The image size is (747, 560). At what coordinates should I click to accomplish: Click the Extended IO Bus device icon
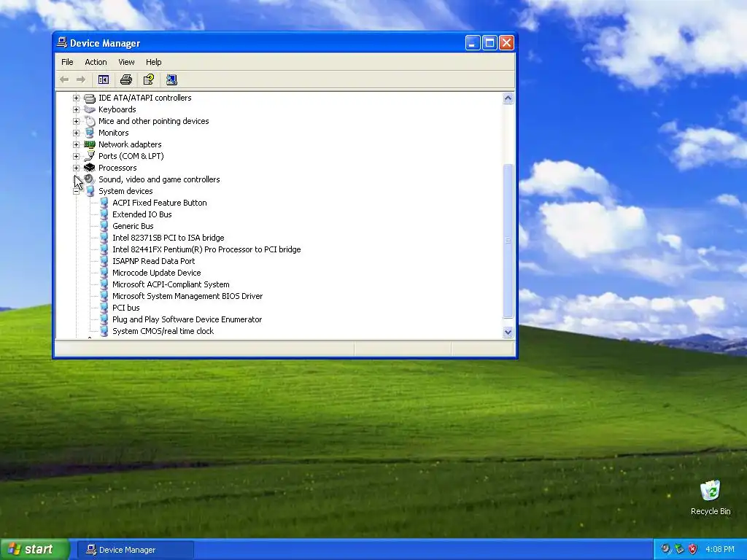click(x=104, y=215)
